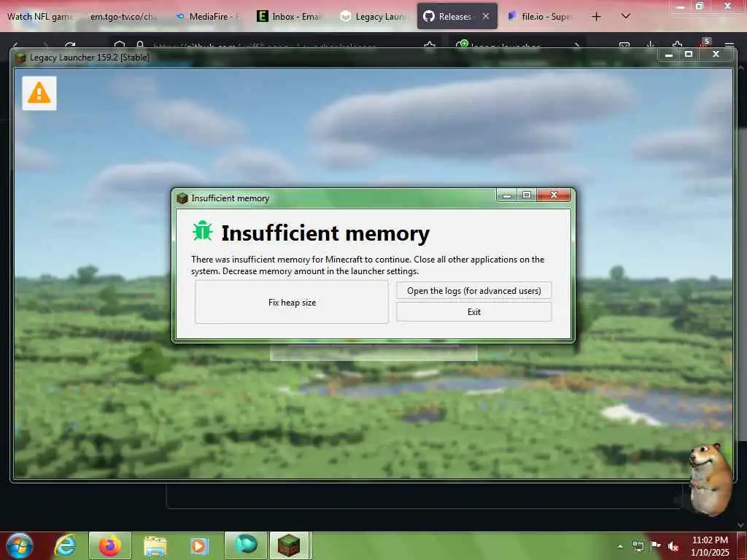
Task: Open Firefox from the taskbar
Action: tap(109, 545)
